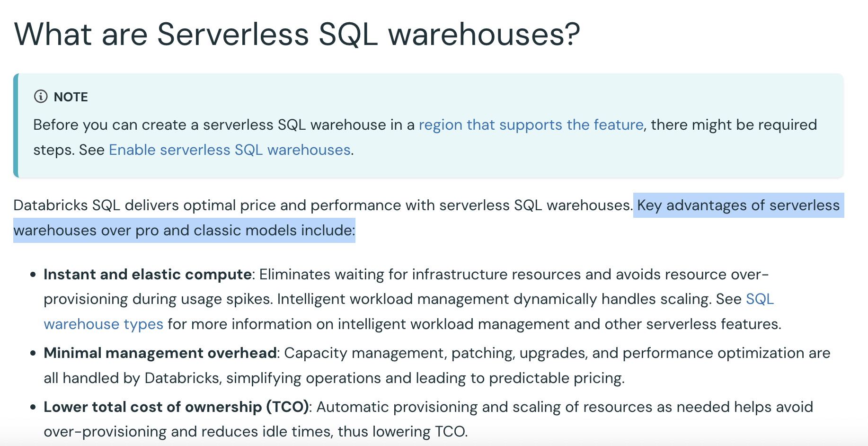Click the info icon beside NOTE
The width and height of the screenshot is (868, 446).
(x=41, y=97)
